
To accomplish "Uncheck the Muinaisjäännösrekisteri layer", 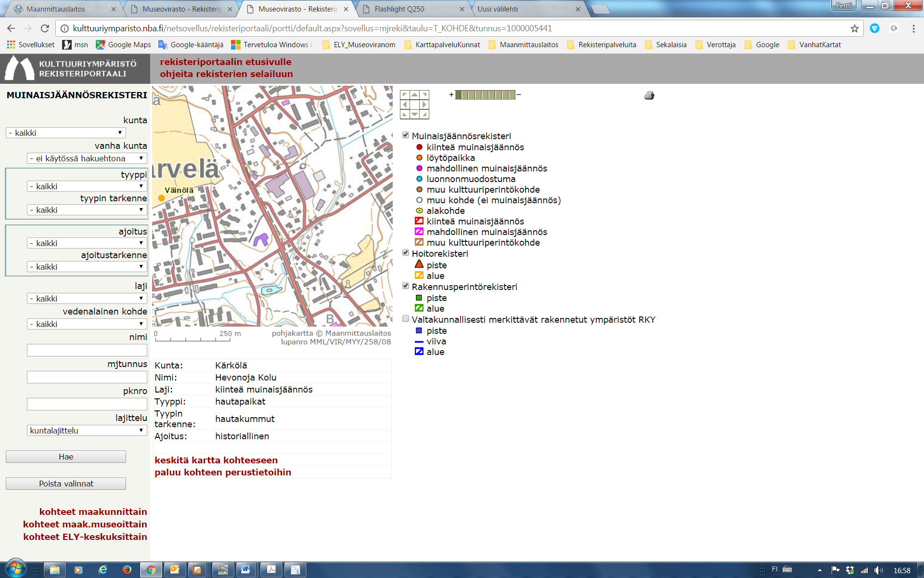I will (406, 135).
